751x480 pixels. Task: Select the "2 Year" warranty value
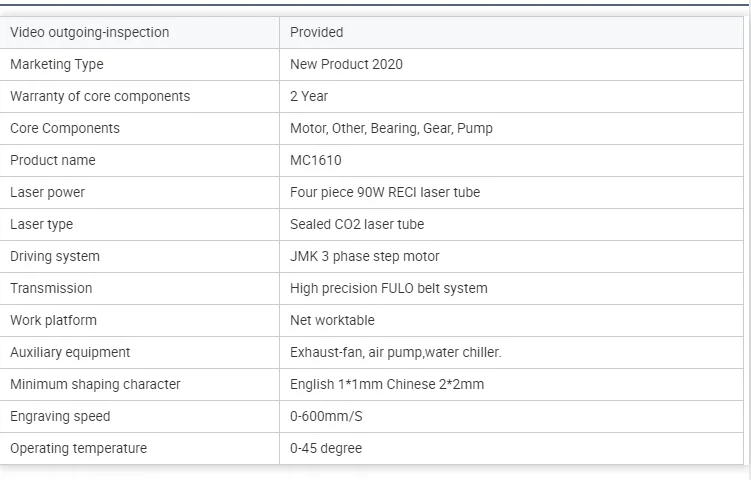(x=309, y=96)
